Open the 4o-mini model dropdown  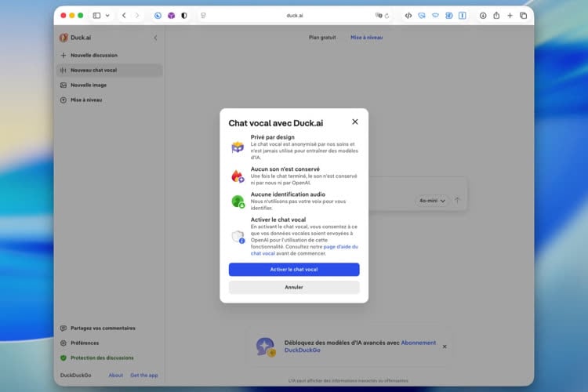pos(434,201)
